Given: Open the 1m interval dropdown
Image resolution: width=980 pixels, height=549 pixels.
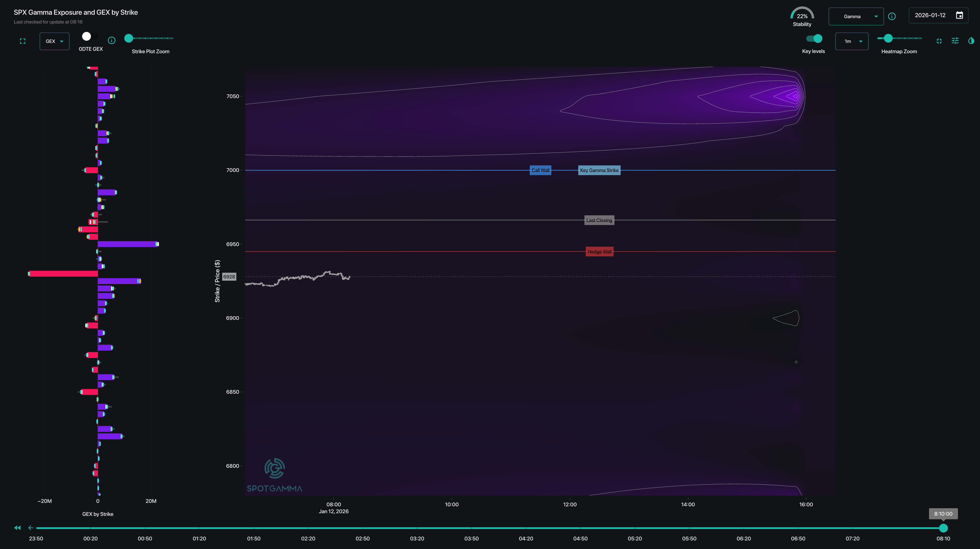Looking at the screenshot, I should tap(851, 41).
